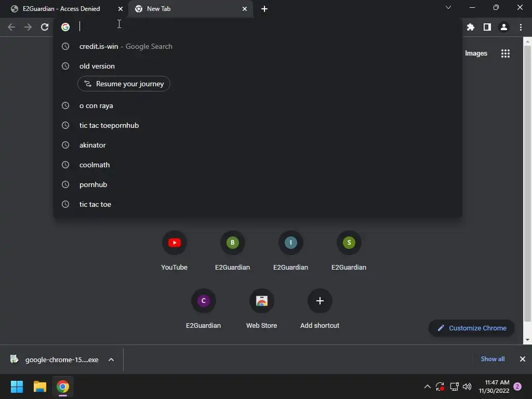Screen dimensions: 532x399
Task: Open the Web Store shortcut
Action: [x=262, y=309]
